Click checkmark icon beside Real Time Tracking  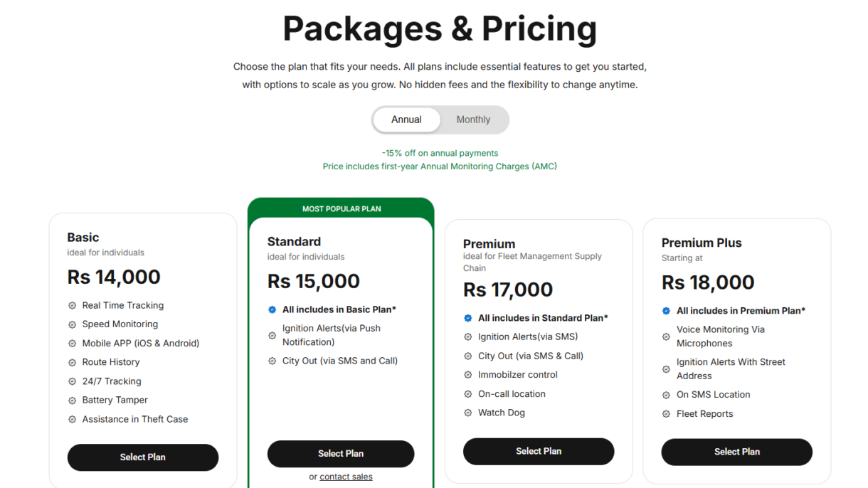tap(72, 305)
